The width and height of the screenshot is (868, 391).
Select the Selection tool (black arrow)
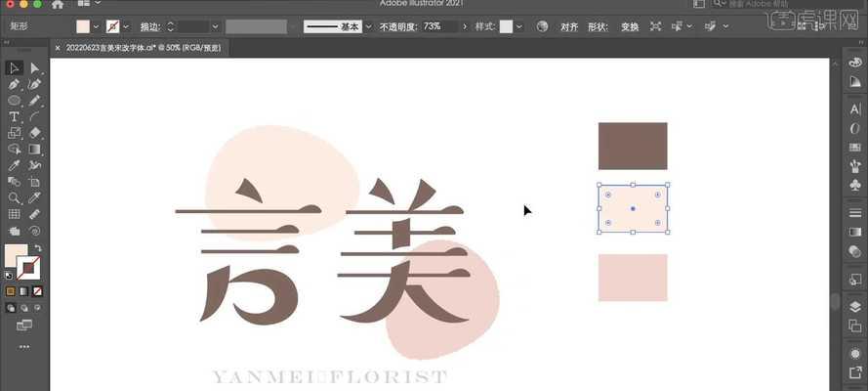[x=14, y=68]
